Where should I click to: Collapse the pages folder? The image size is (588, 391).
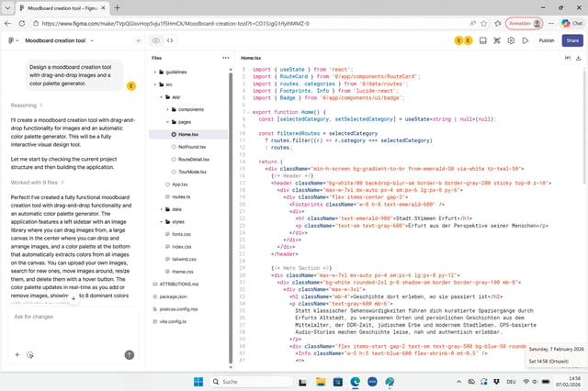pyautogui.click(x=167, y=122)
